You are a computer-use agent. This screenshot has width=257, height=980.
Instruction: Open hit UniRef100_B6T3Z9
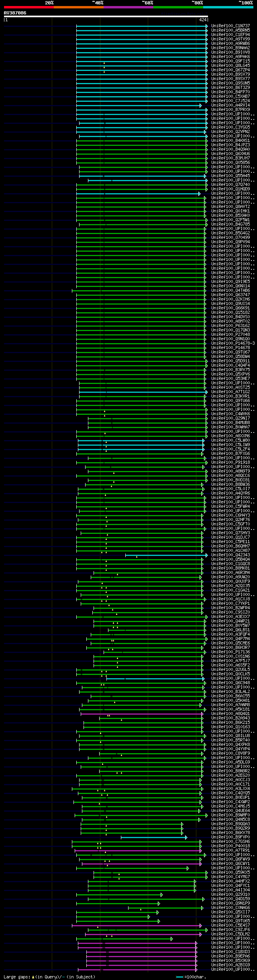(x=230, y=88)
